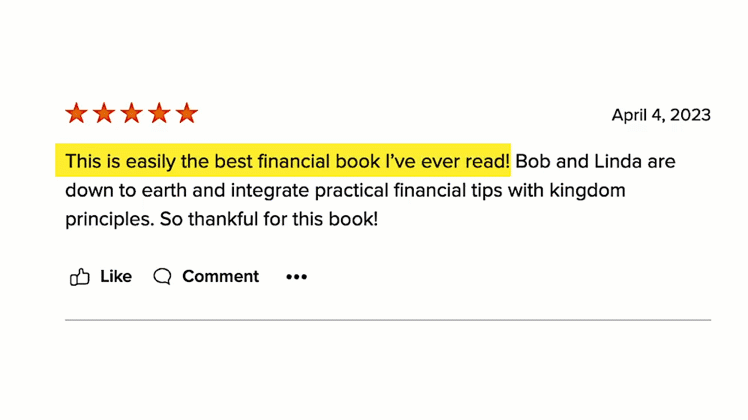The image size is (748, 420).
Task: Click the April 4, 2023 review date
Action: pos(661,115)
